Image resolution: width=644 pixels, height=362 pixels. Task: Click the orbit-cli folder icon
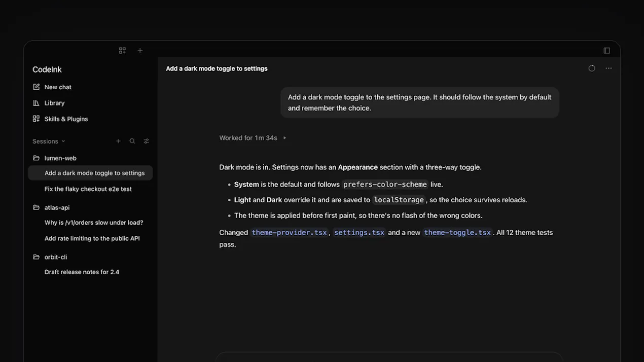pyautogui.click(x=36, y=257)
